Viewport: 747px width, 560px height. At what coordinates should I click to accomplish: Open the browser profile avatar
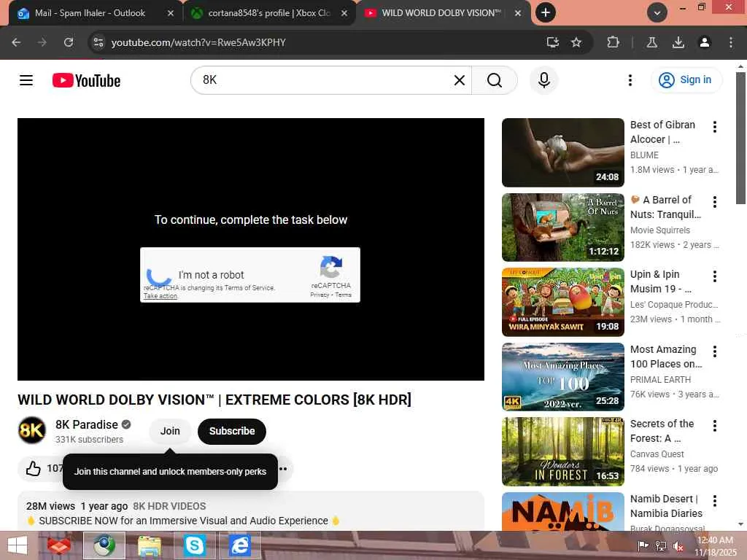(704, 42)
